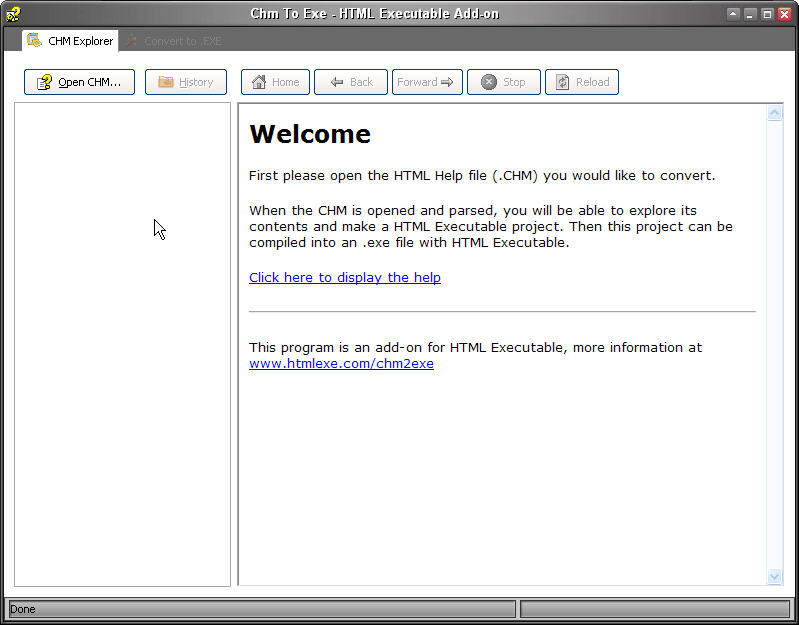Switch to the Convert to .EXE tab

[x=173, y=41]
